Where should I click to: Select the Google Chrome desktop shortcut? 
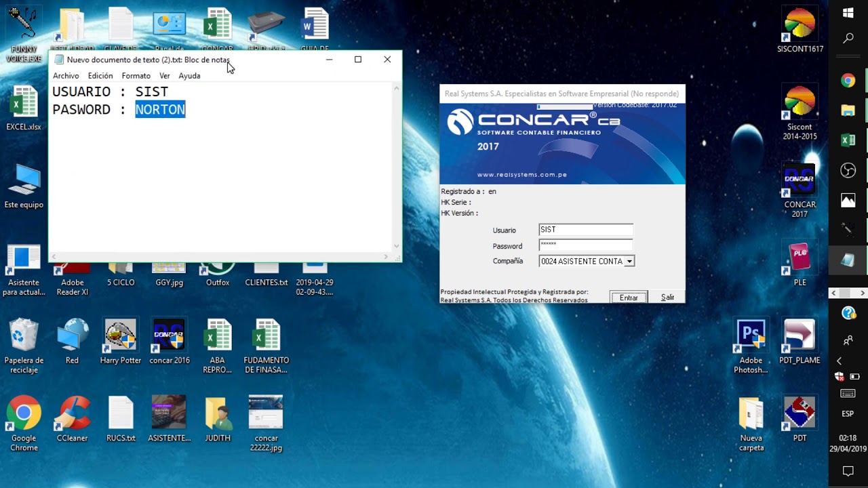(24, 424)
